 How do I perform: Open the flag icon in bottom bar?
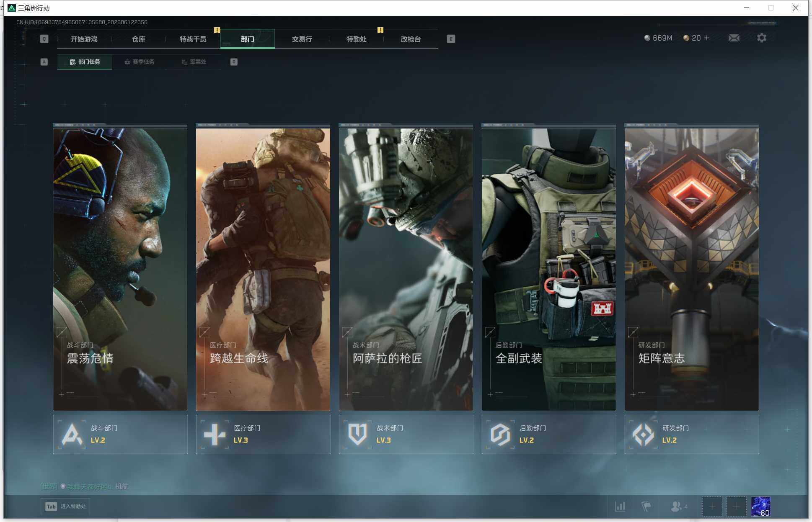point(646,507)
